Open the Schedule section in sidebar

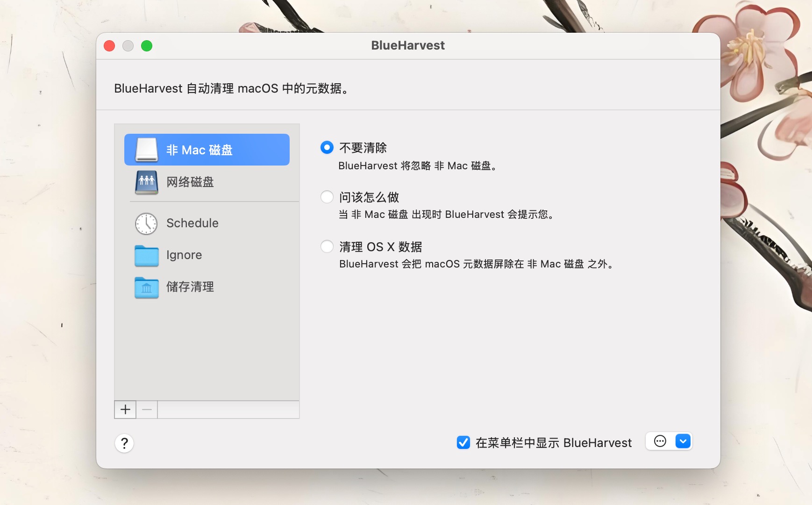click(207, 224)
